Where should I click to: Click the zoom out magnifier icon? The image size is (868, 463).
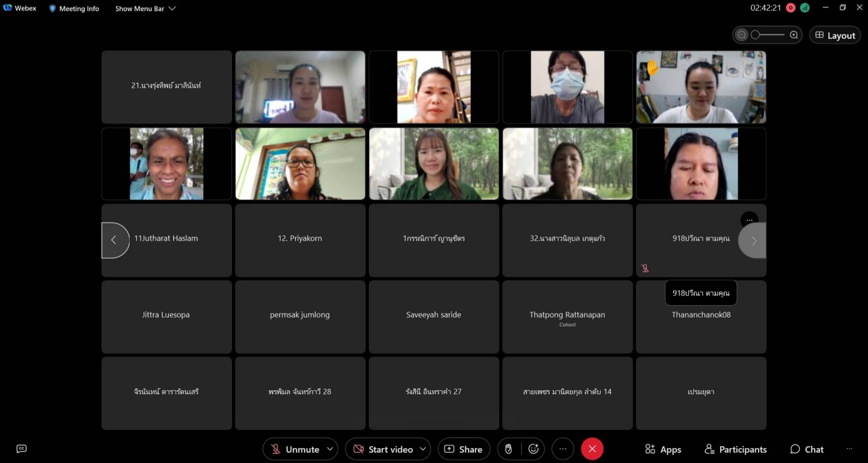(742, 35)
